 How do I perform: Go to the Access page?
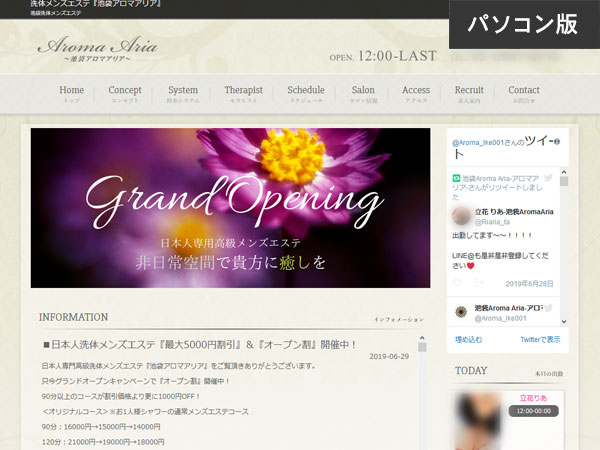(x=416, y=94)
